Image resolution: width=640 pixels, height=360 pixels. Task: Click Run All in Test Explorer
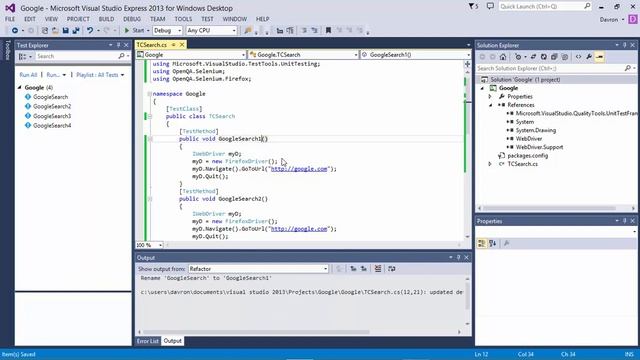click(x=28, y=75)
